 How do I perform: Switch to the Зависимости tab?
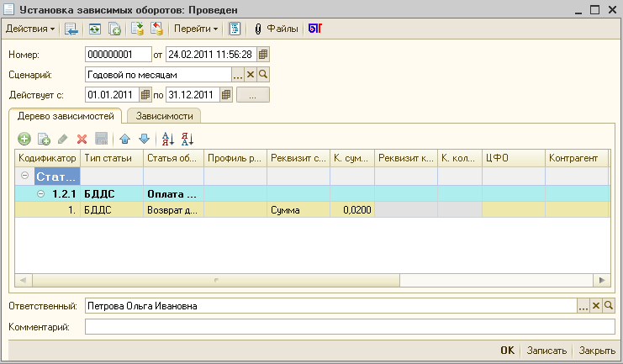point(165,116)
